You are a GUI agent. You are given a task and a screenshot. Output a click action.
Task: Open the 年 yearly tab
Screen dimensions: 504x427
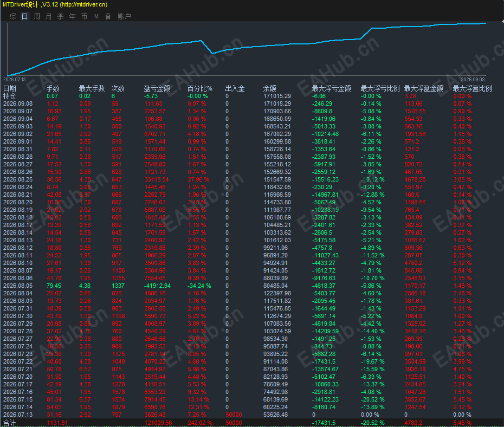(x=72, y=16)
